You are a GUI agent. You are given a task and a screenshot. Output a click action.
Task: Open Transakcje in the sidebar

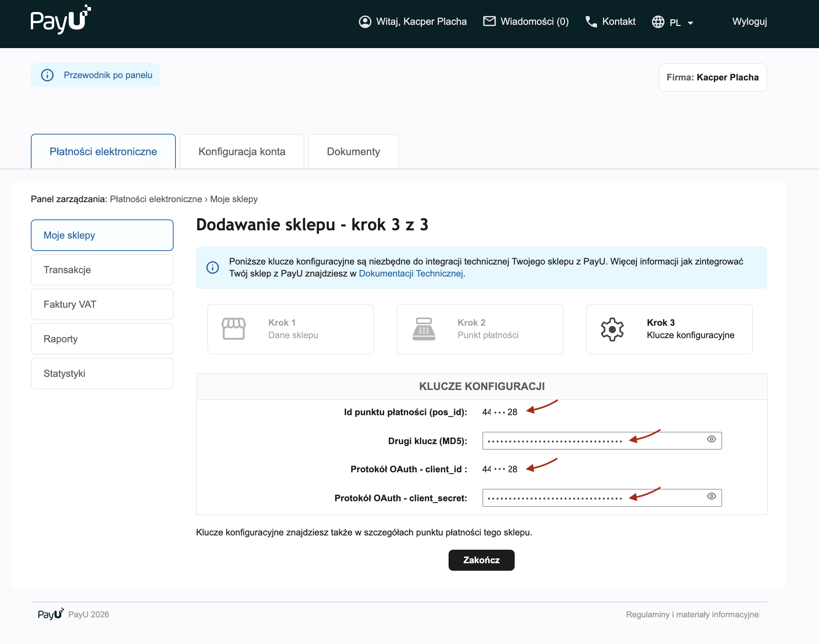point(102,270)
